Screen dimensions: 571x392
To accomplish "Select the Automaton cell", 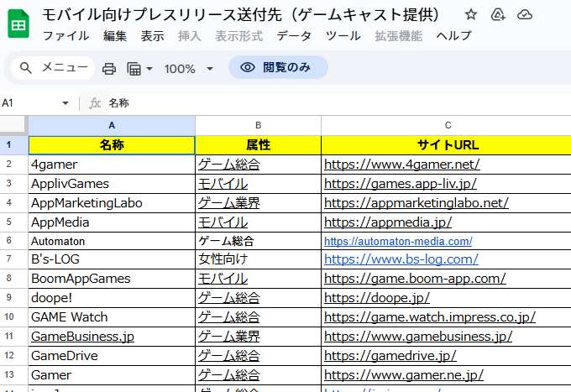I will (x=112, y=241).
